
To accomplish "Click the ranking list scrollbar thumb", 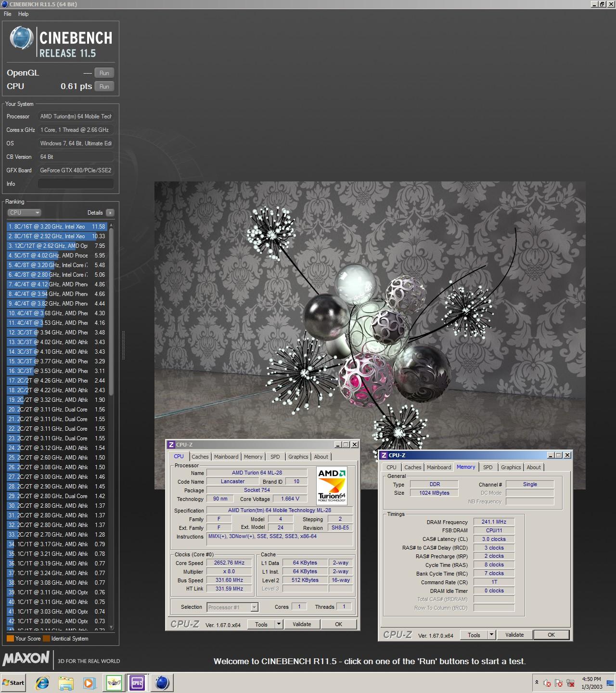I will point(111,311).
